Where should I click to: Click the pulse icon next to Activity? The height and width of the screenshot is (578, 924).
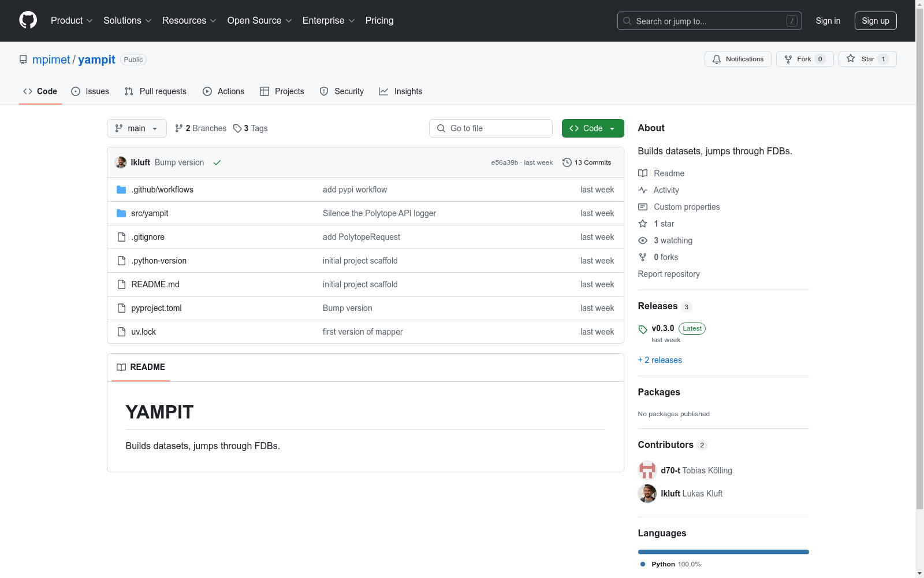(x=643, y=190)
